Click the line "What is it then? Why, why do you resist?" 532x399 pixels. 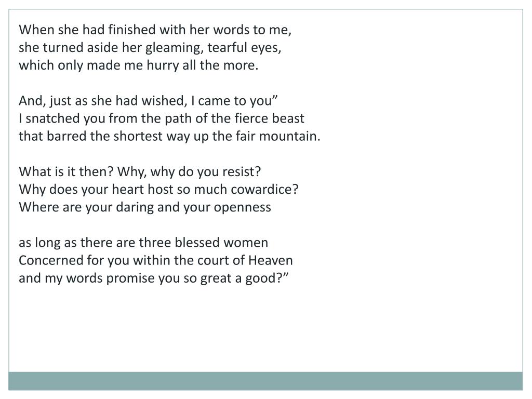(x=140, y=171)
